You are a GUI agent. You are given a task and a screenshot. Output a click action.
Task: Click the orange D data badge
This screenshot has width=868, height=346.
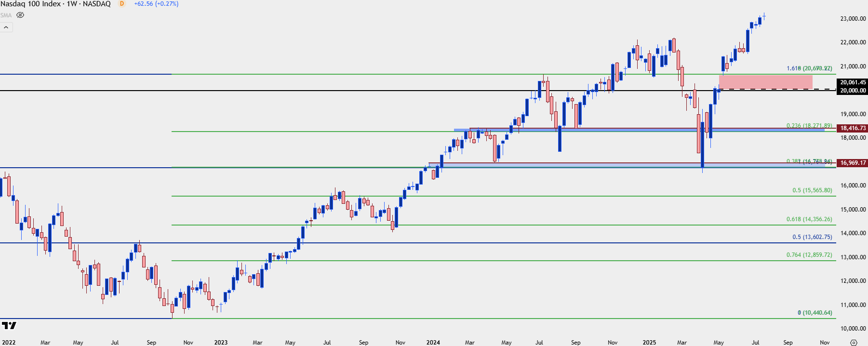pyautogui.click(x=122, y=4)
